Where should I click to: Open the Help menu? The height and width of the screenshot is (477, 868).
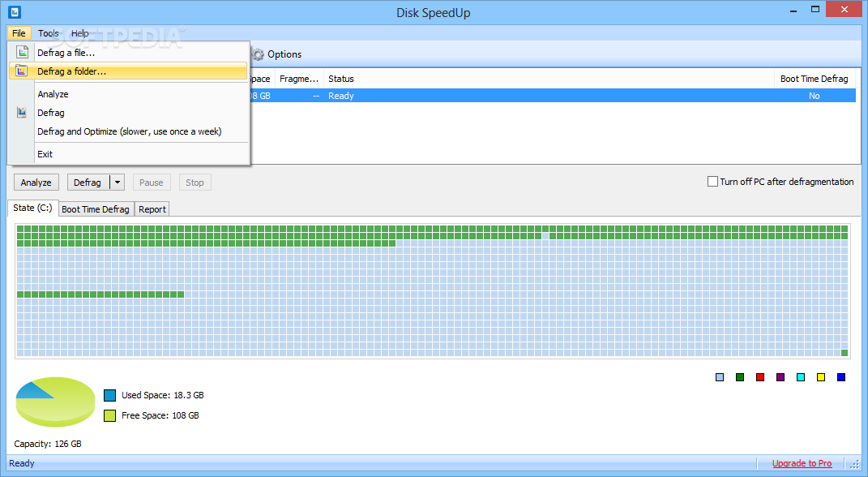click(x=79, y=33)
